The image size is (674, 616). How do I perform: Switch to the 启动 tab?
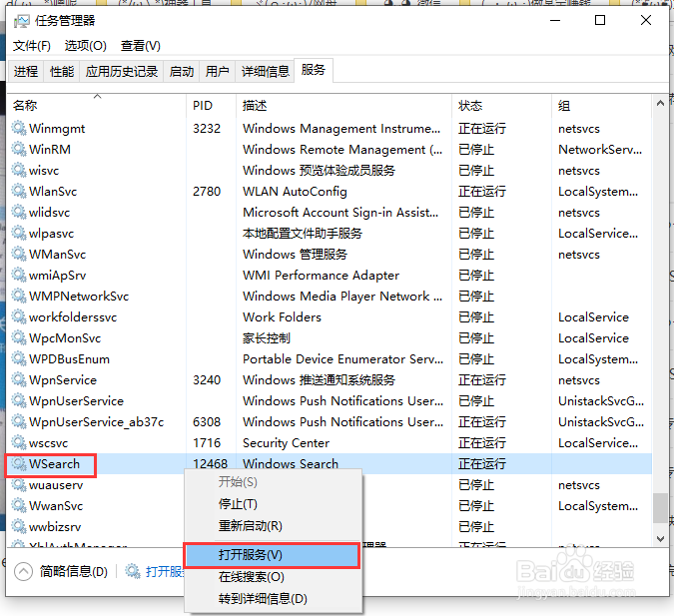(x=182, y=71)
